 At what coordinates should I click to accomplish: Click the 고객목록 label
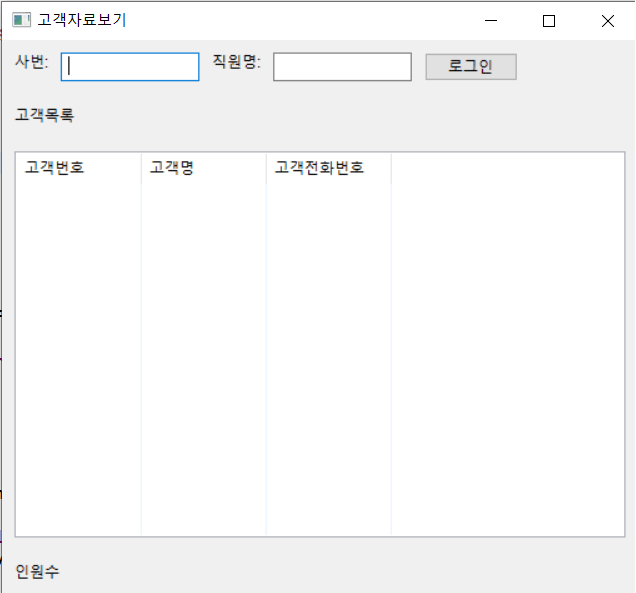[x=45, y=115]
